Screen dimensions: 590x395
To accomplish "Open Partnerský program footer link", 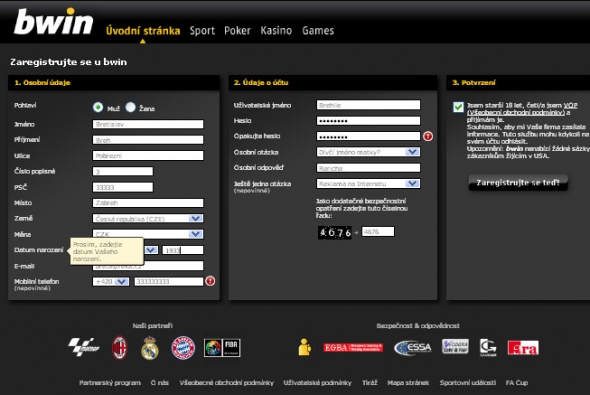I will [110, 383].
